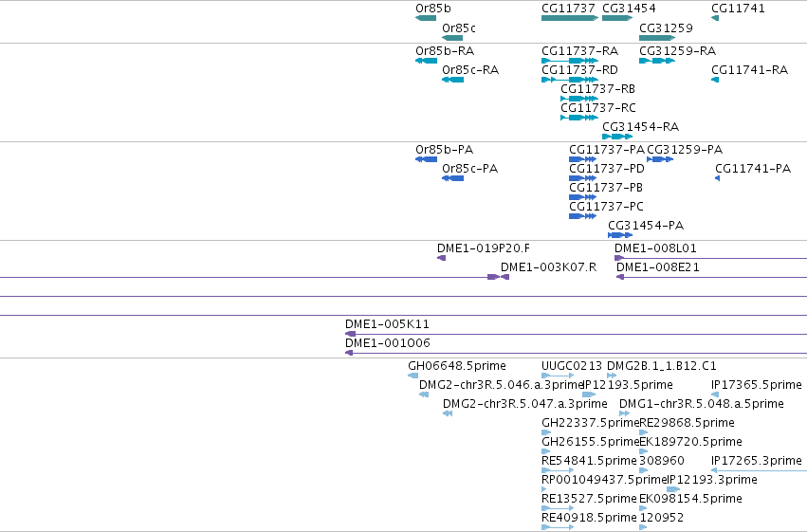Image resolution: width=807 pixels, height=532 pixels.
Task: Click EST EK189720.5prime
Action: (x=690, y=443)
